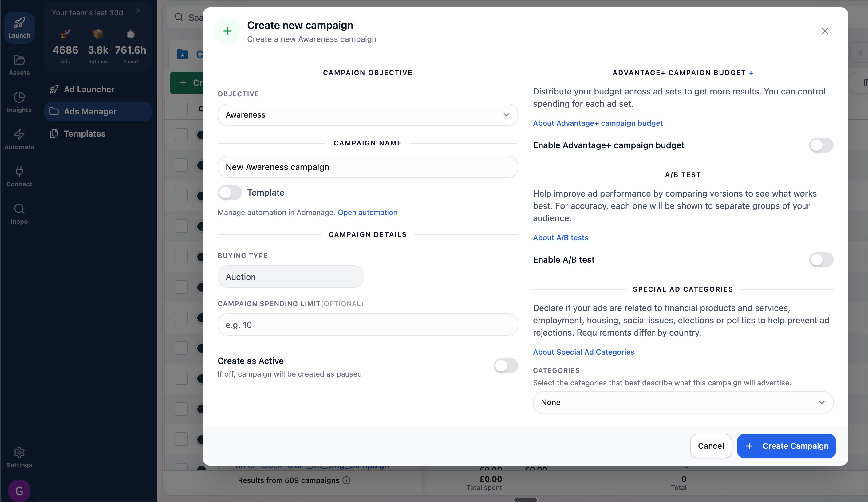Click the green plus campaign icon in dialog header
The image size is (868, 502).
point(227,31)
